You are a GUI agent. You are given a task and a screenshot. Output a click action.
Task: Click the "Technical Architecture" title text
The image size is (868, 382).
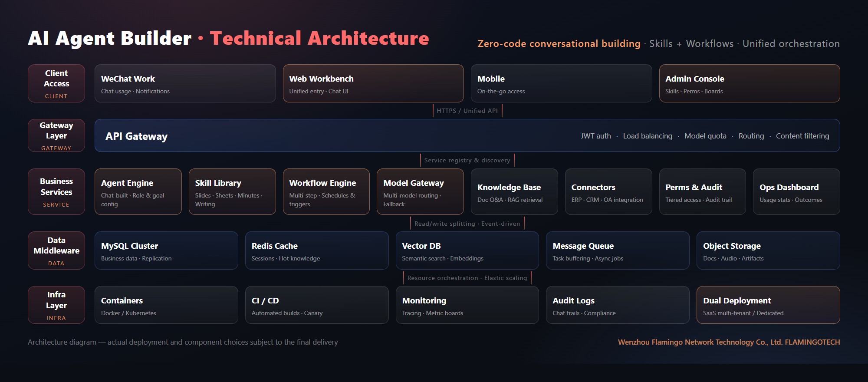click(x=319, y=38)
